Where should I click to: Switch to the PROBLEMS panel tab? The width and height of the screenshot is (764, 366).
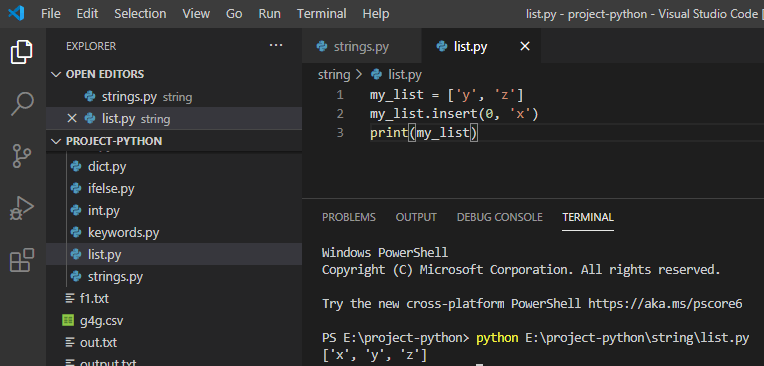point(349,217)
